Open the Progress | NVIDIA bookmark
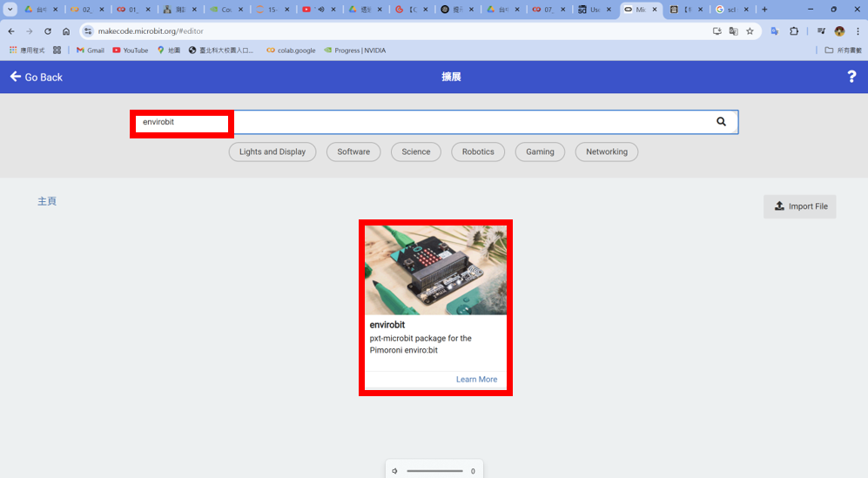The height and width of the screenshot is (478, 868). tap(355, 50)
